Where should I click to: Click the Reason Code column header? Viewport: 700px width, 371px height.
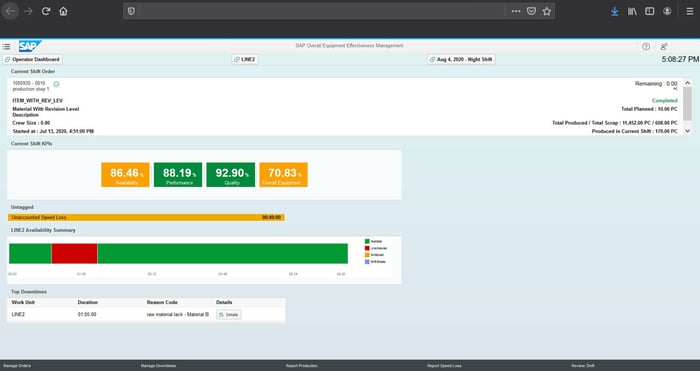point(162,302)
